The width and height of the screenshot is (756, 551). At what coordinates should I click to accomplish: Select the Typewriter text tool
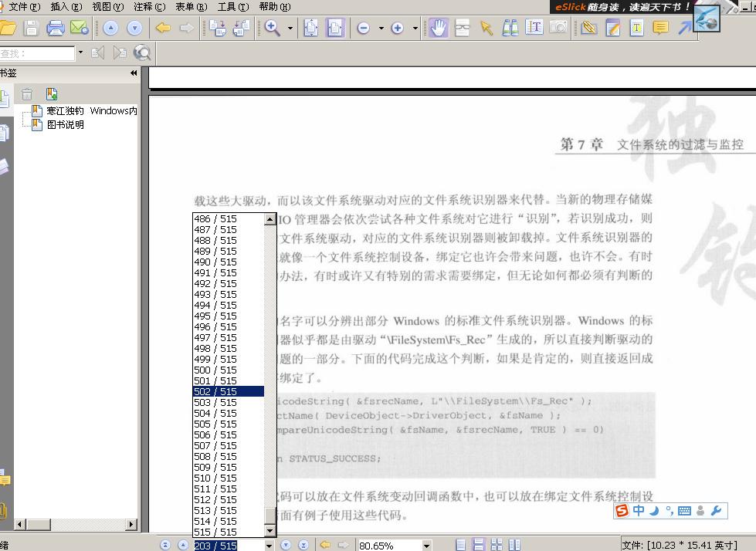coord(636,28)
